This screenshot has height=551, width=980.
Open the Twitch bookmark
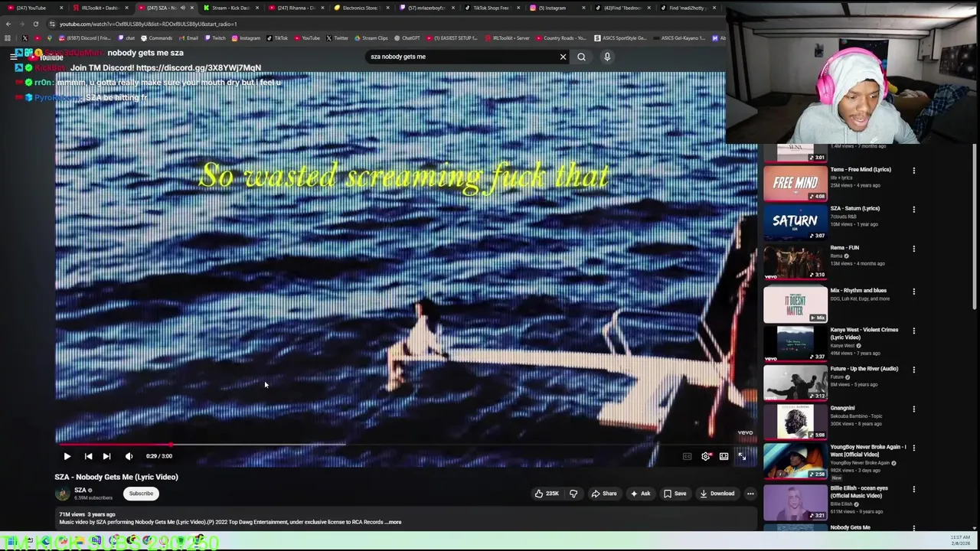215,38
